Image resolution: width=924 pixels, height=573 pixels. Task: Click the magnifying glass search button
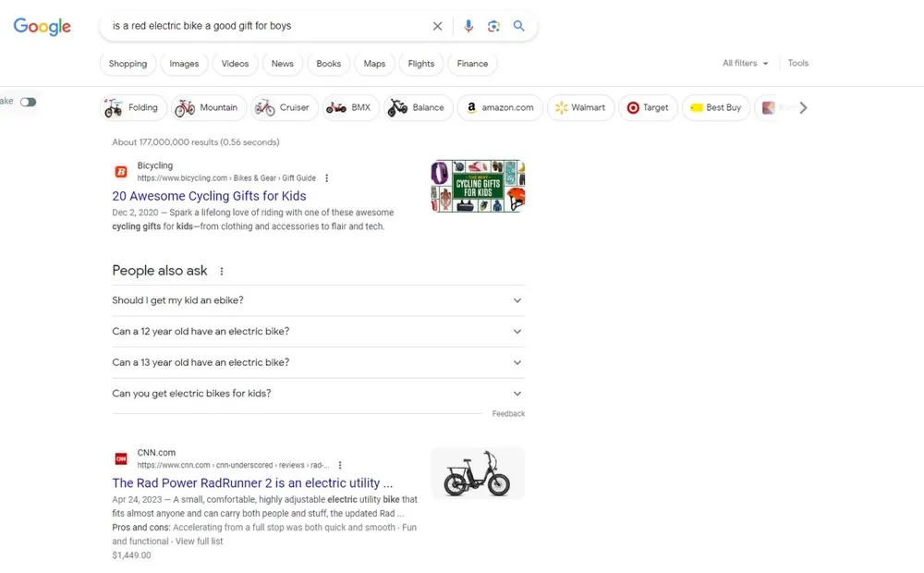pos(518,26)
